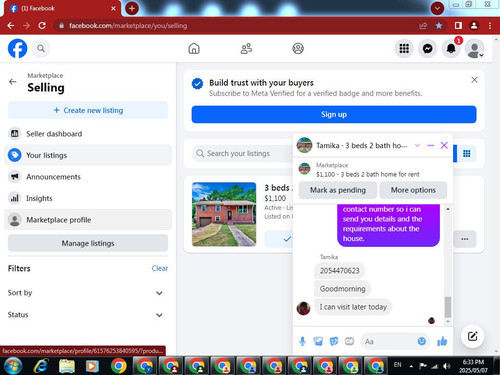Click the address bar URL
The width and height of the screenshot is (500, 375).
[x=128, y=26]
